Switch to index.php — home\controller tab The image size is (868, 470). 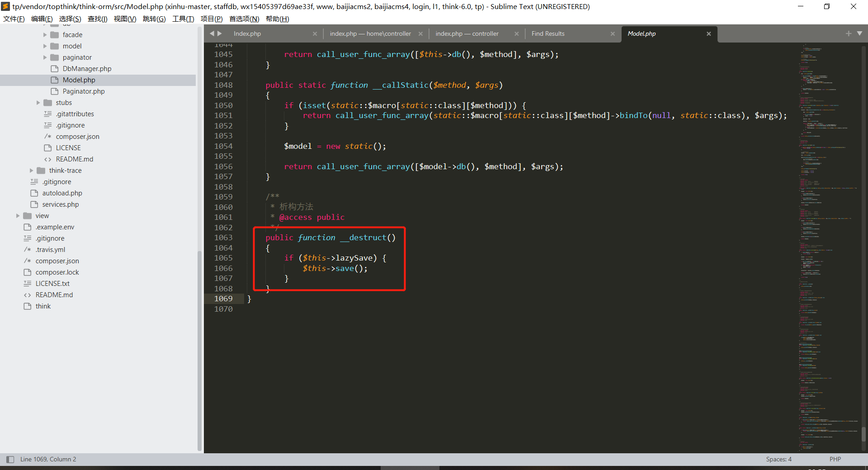click(370, 33)
